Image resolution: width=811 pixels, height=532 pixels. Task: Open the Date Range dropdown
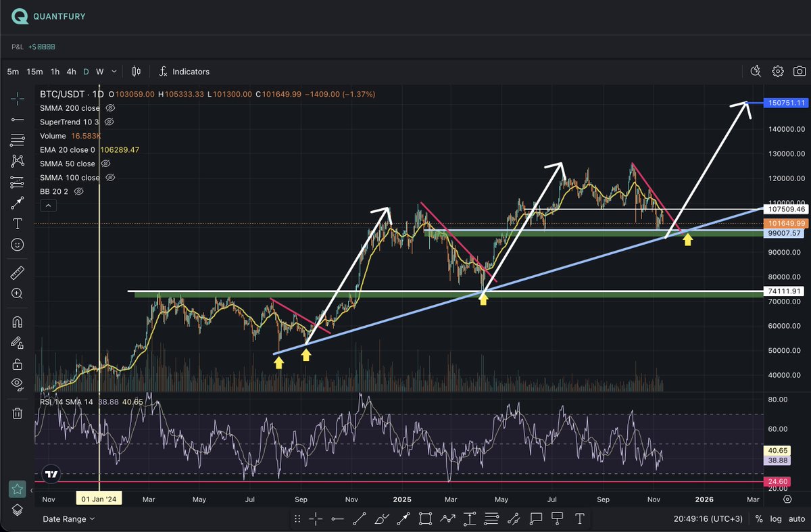pos(68,518)
